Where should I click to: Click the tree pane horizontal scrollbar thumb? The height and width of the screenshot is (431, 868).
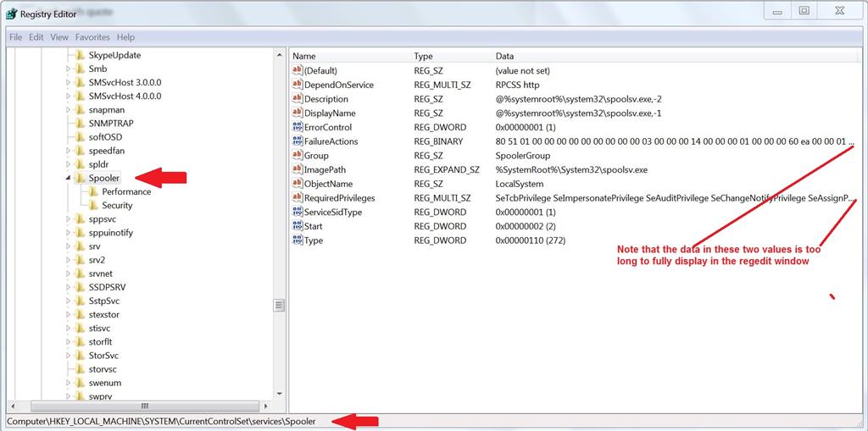143,406
